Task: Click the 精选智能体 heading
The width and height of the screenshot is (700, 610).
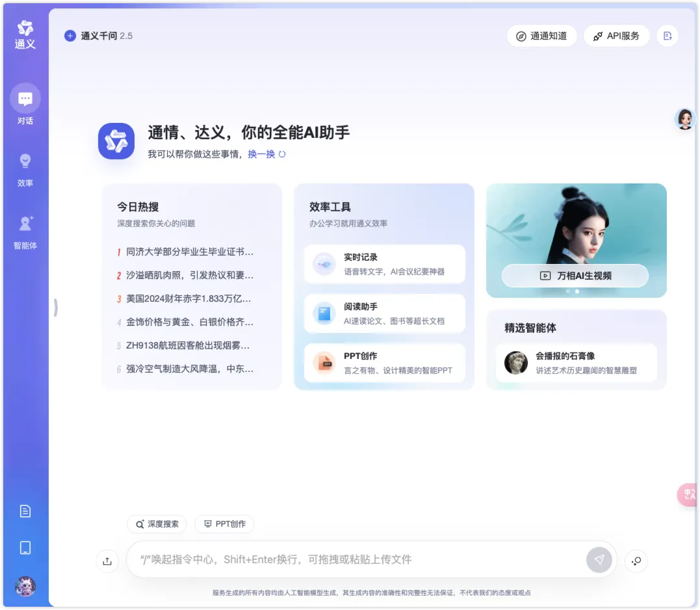Action: coord(530,328)
